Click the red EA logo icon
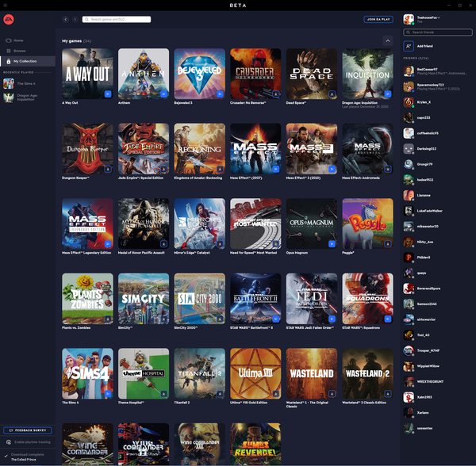 click(9, 19)
